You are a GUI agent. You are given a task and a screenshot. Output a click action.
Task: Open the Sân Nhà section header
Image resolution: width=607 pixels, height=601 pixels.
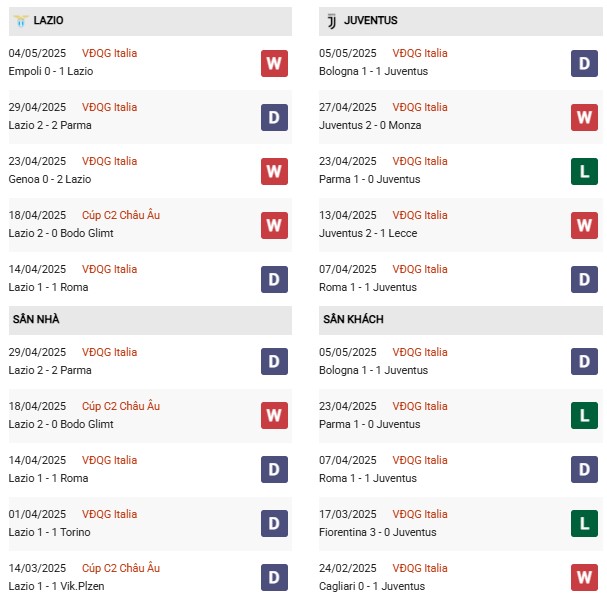(x=150, y=320)
